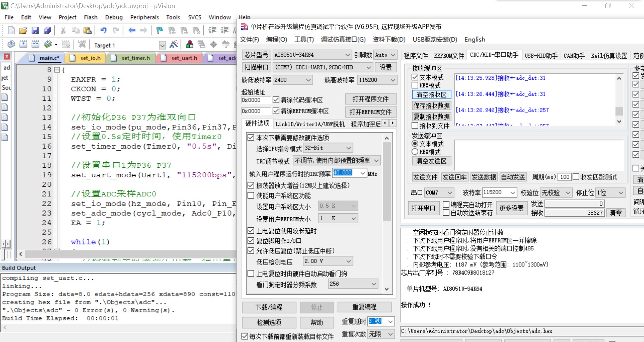The image size is (644, 342).
Task: Switch to the set_timer.h editor tab
Action: [x=132, y=58]
